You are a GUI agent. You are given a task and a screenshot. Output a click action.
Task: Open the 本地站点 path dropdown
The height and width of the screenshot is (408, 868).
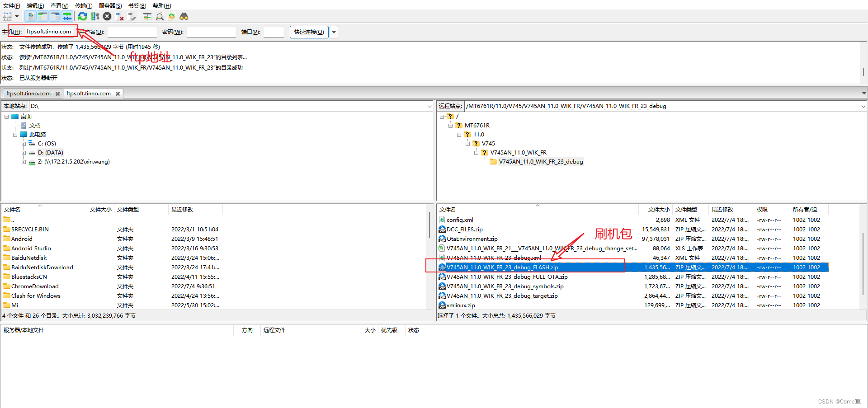pyautogui.click(x=429, y=106)
